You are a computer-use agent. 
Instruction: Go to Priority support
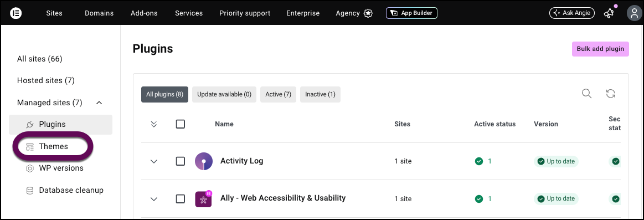245,13
